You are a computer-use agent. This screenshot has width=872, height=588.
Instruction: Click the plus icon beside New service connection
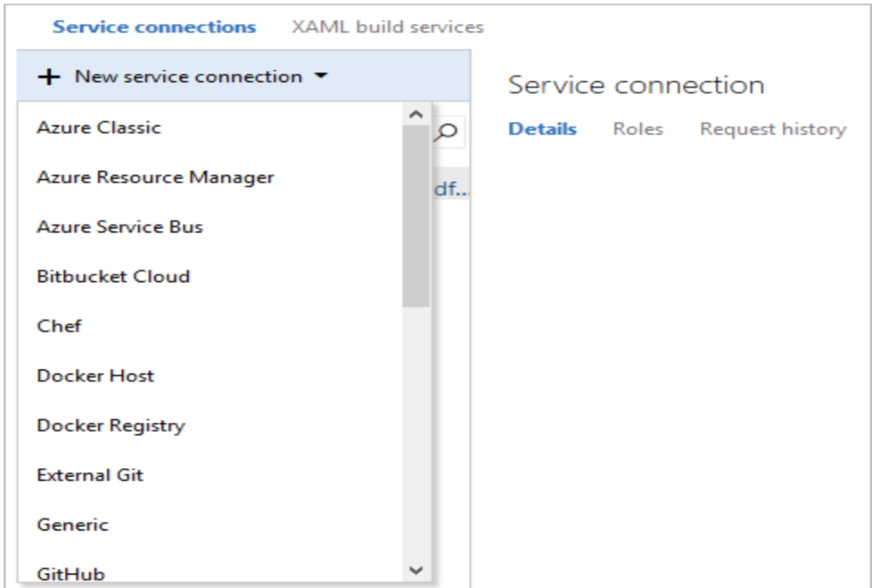49,77
